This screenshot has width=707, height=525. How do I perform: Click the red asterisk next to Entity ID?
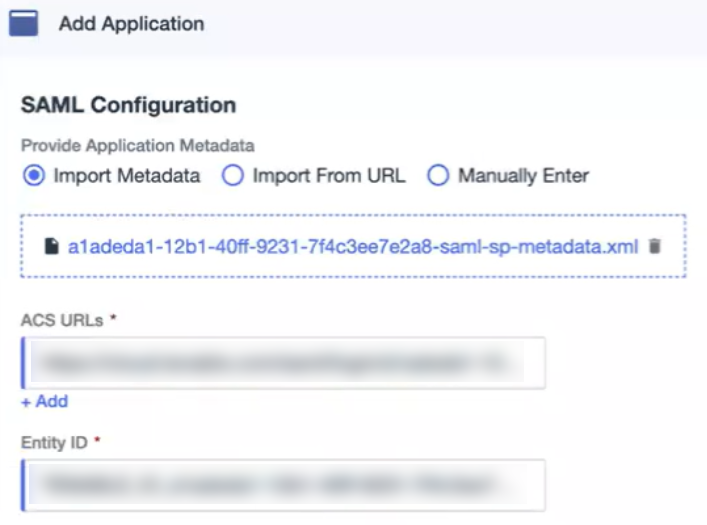click(x=97, y=441)
